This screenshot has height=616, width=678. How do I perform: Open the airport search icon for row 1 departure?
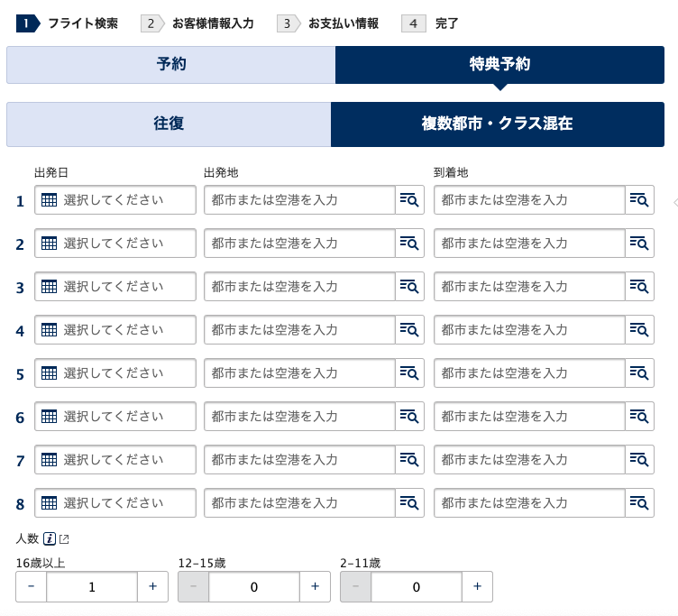(409, 200)
